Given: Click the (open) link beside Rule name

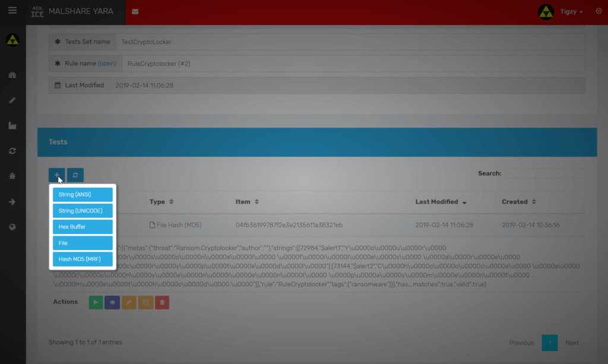Looking at the screenshot, I should coord(107,64).
